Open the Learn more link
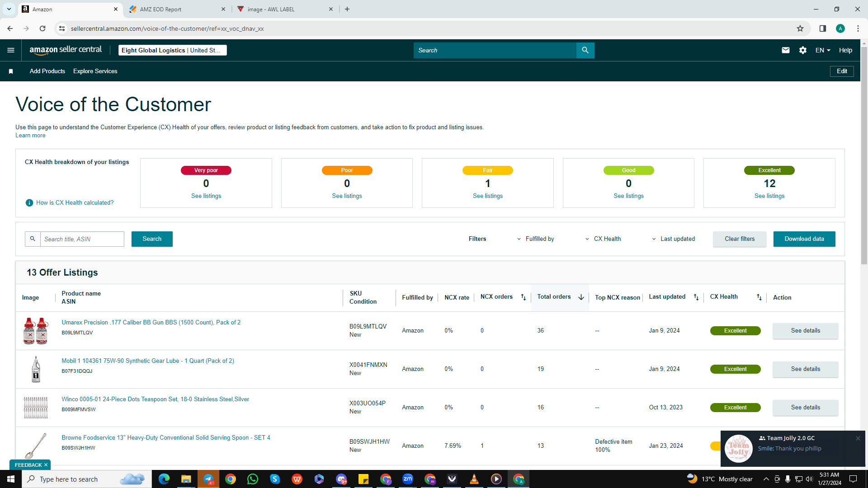This screenshot has width=868, height=488. [x=30, y=136]
